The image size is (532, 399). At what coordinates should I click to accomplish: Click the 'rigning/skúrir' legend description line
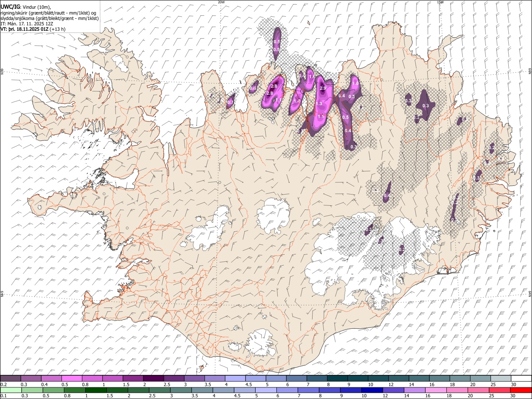(48, 12)
